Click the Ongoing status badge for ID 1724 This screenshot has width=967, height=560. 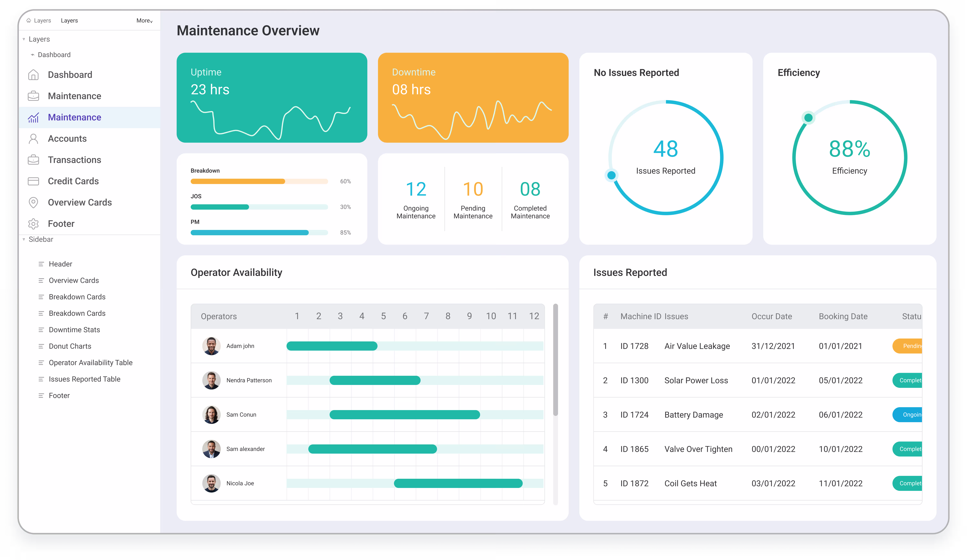coord(907,415)
